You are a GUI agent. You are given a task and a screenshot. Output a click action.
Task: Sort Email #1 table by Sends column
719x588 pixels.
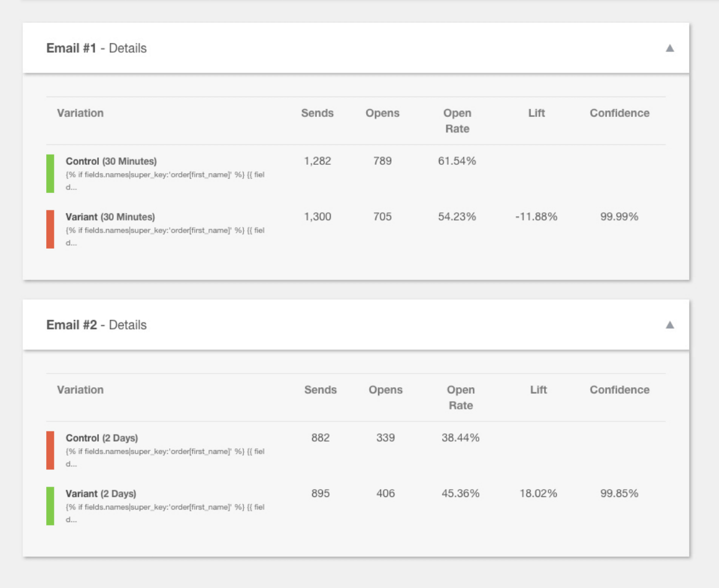[318, 113]
